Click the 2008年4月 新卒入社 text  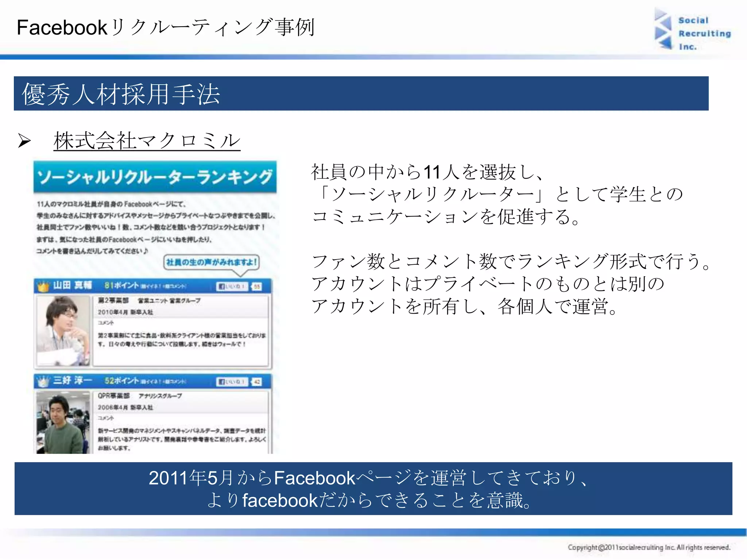[125, 408]
